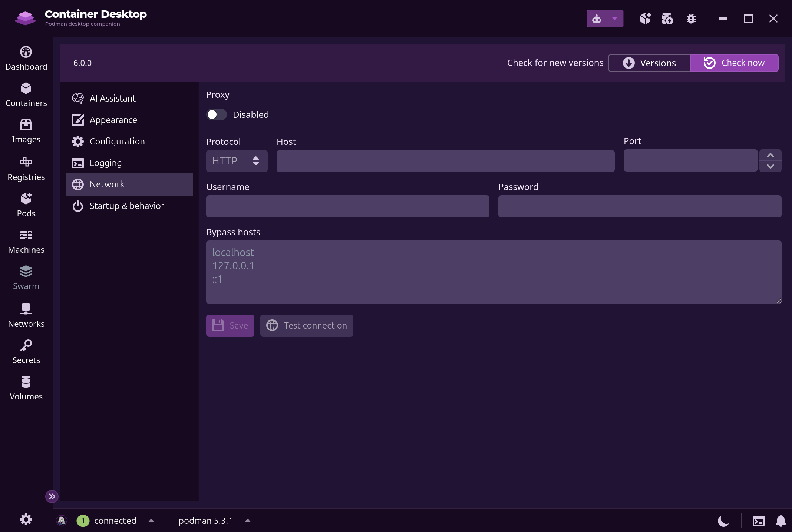Open the Dashboard view

pos(26,59)
